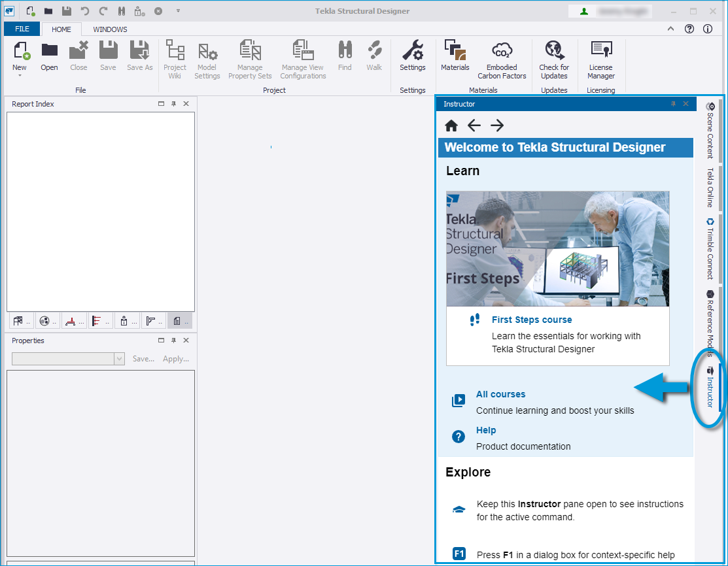Switch to the HOME ribbon tab
Image resolution: width=728 pixels, height=566 pixels.
(61, 29)
